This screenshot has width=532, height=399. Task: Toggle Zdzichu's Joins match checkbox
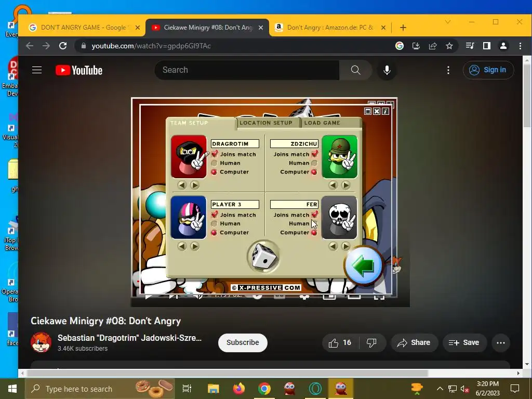314,154
